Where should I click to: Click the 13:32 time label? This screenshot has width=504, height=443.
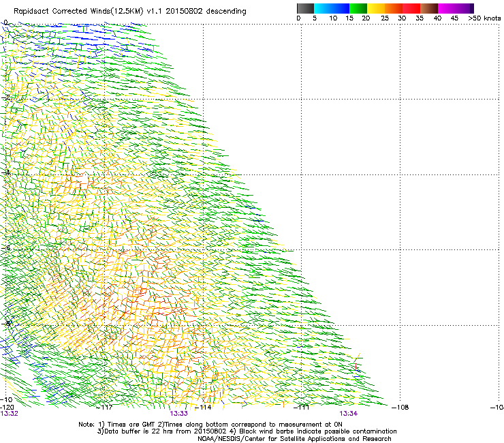[x=9, y=414]
